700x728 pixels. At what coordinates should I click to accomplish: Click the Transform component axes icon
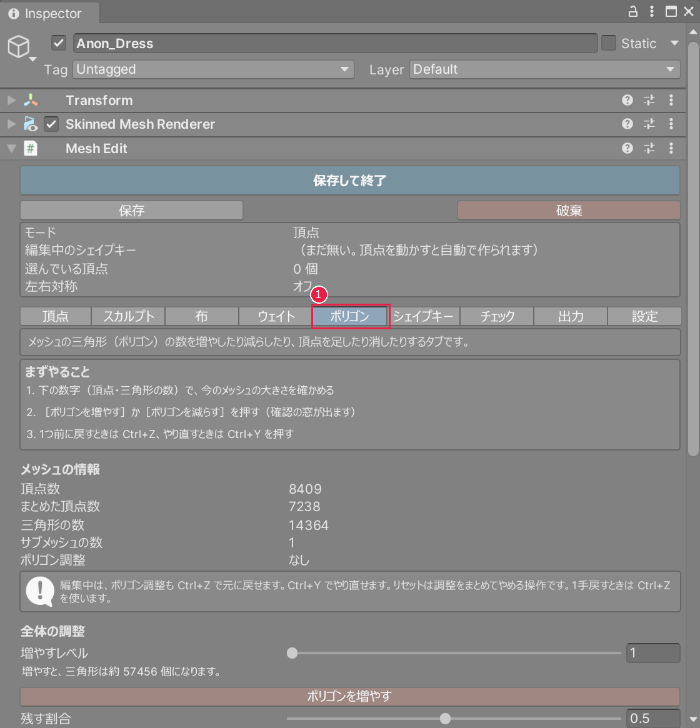tap(31, 100)
